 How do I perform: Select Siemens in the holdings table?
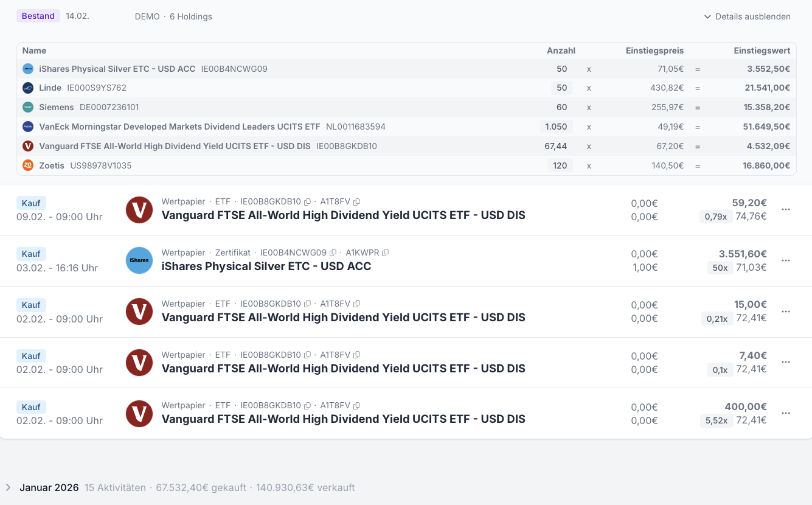(x=57, y=107)
